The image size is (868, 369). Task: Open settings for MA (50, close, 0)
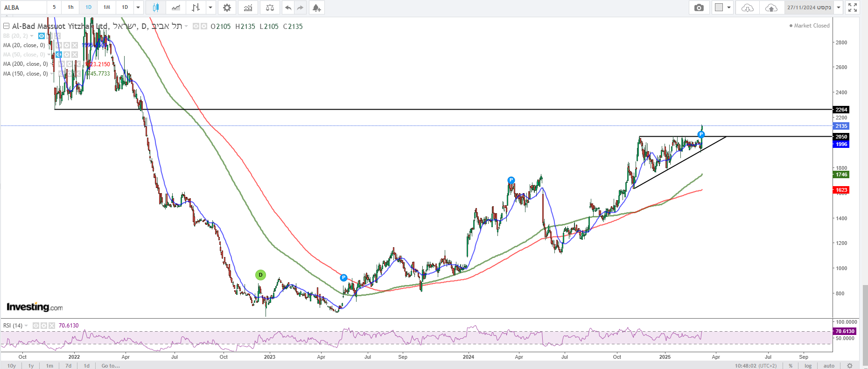pos(67,55)
